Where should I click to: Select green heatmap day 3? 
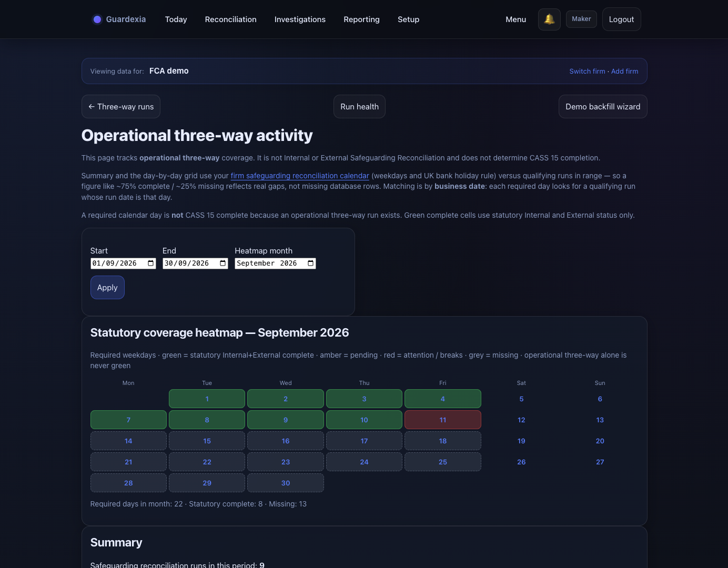(x=364, y=399)
